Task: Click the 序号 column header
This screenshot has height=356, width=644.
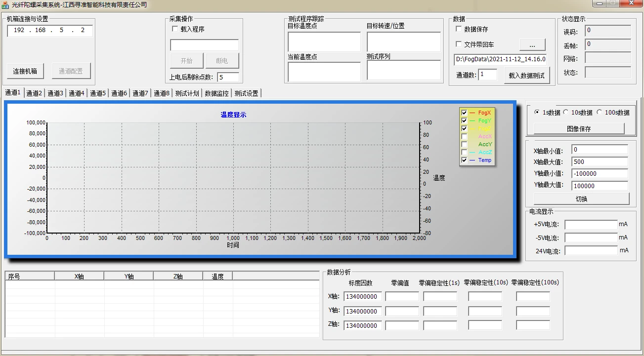Action: tap(30, 277)
